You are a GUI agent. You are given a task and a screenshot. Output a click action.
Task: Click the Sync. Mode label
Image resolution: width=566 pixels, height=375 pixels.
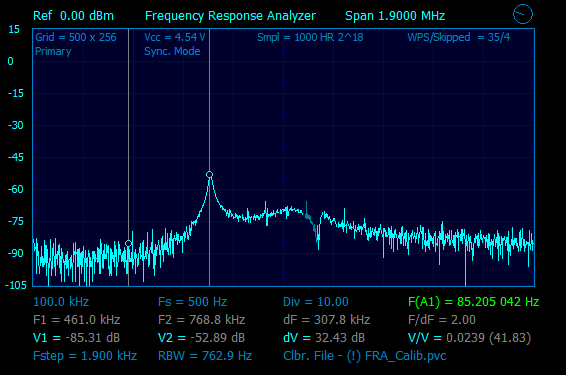pyautogui.click(x=172, y=51)
